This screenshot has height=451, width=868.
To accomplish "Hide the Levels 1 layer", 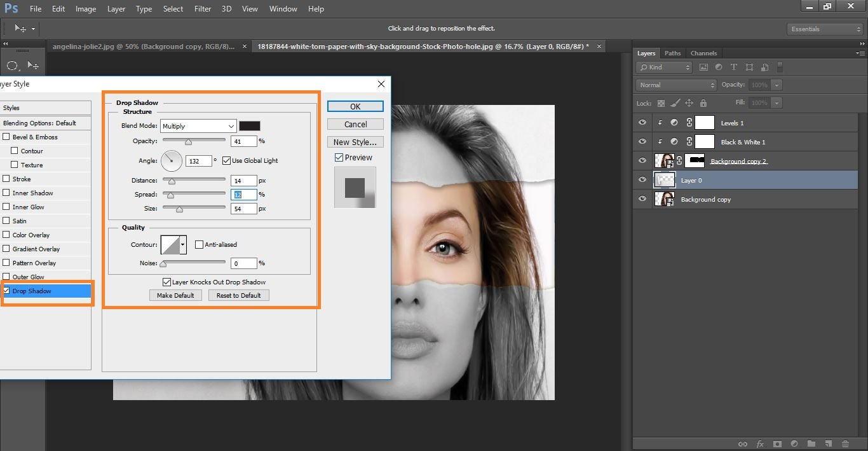I will [x=642, y=123].
